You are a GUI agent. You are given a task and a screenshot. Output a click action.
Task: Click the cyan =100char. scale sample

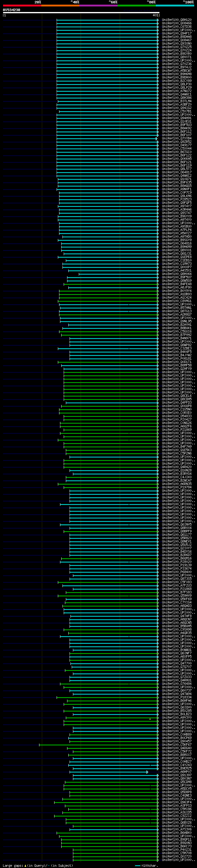pos(137,866)
